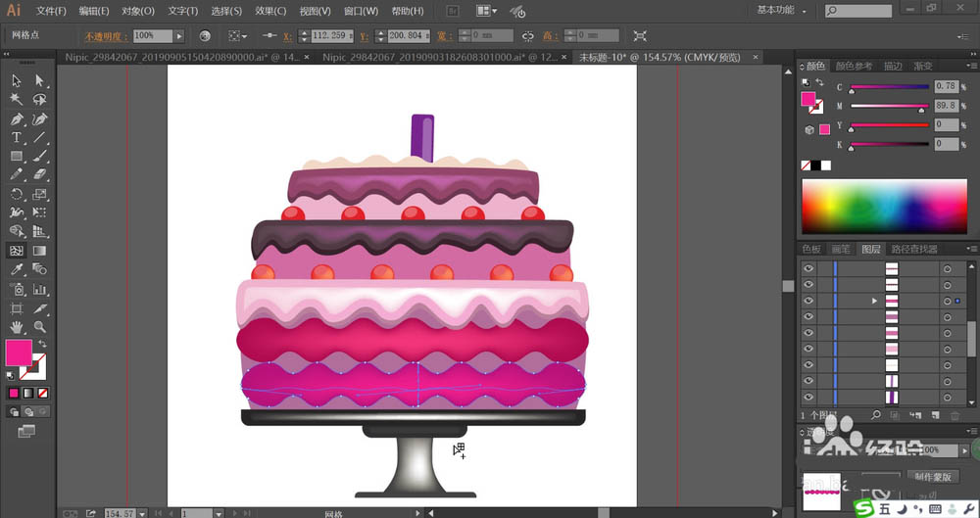Open the 对象(O) menu
Image resolution: width=980 pixels, height=518 pixels.
pyautogui.click(x=137, y=11)
